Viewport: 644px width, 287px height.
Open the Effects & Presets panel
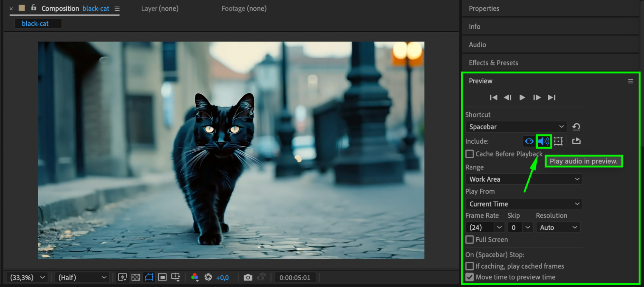[493, 63]
